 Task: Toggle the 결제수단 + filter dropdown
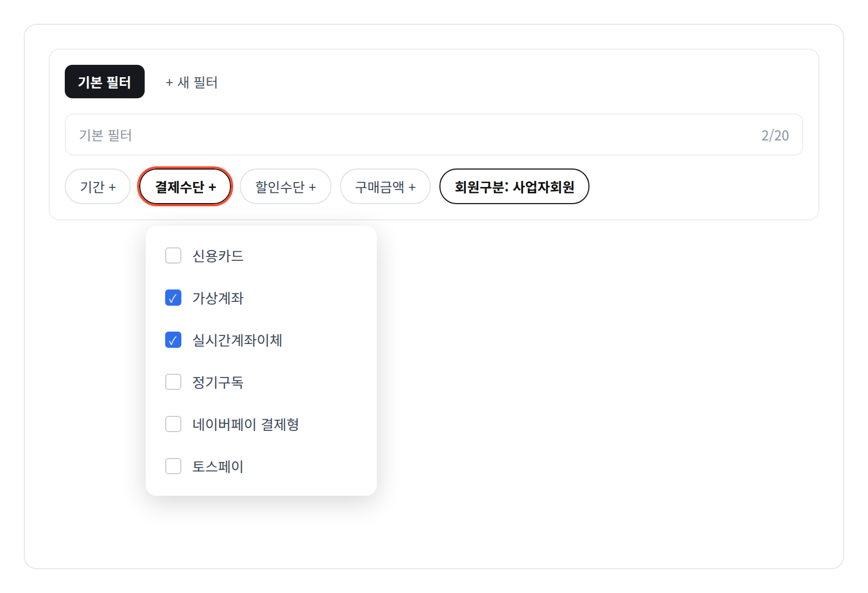pyautogui.click(x=185, y=186)
